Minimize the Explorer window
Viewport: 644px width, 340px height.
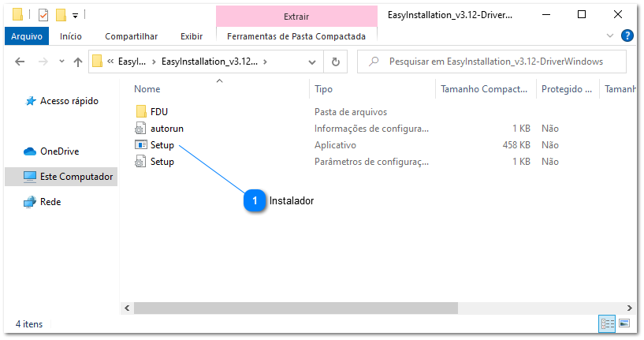(x=546, y=14)
